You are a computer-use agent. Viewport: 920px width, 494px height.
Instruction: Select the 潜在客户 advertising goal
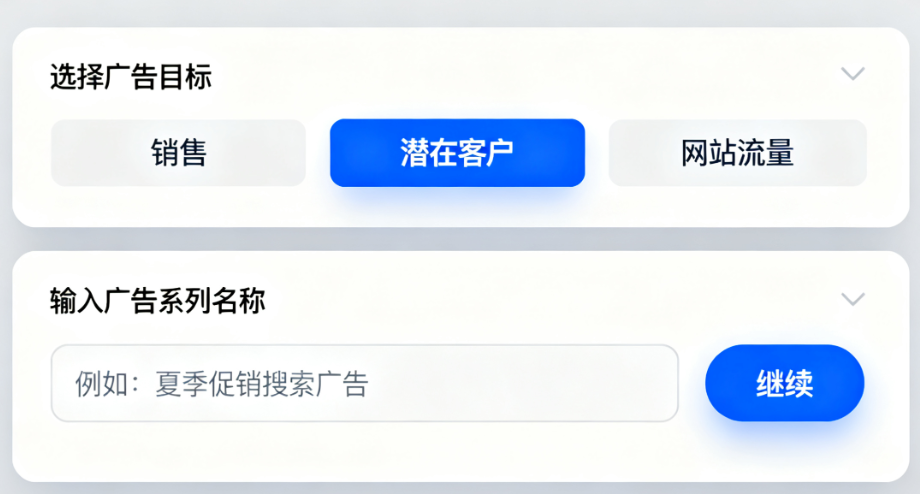(457, 153)
